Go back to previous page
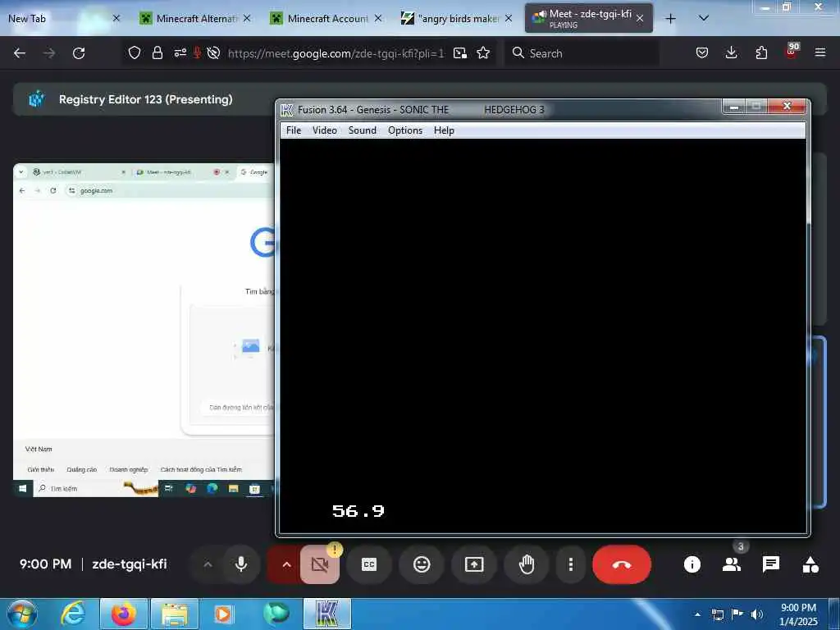Screen dimensions: 840x630 point(20,53)
